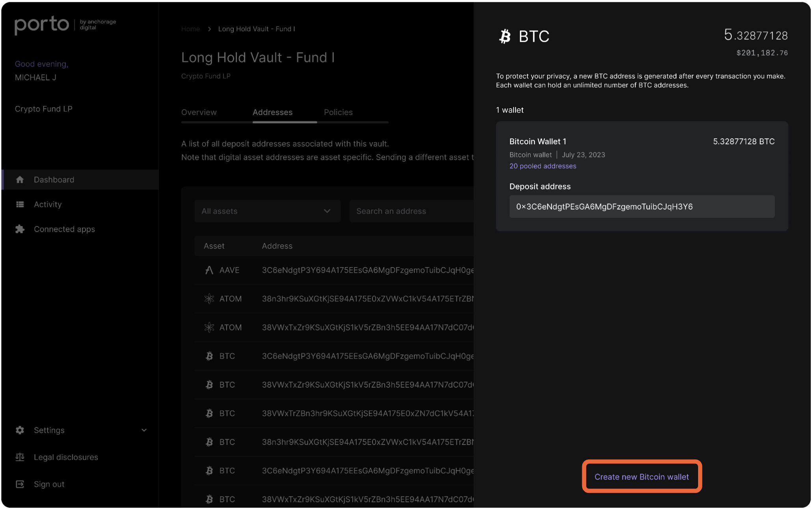Click the Asset column header

tap(214, 246)
